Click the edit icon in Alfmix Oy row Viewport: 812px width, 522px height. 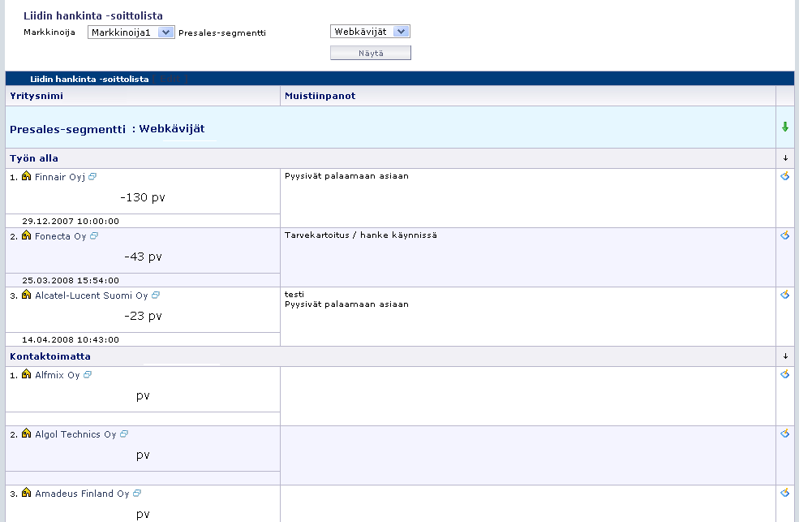tap(785, 373)
